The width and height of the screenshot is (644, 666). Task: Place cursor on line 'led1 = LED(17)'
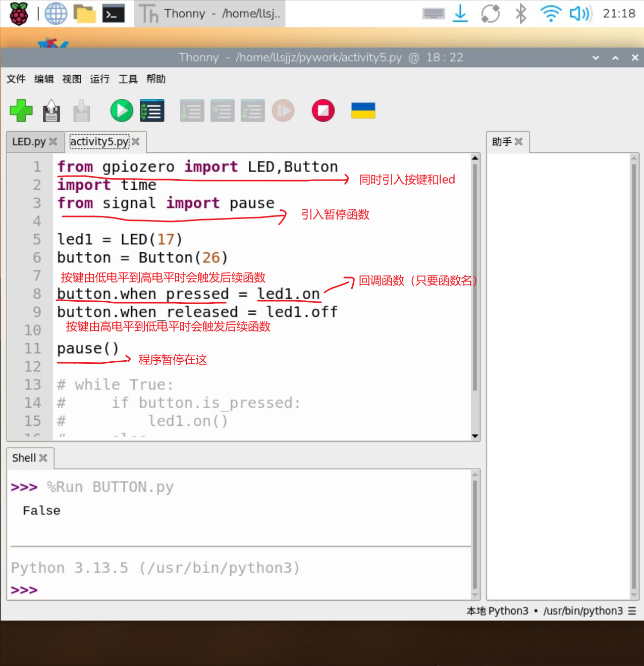coord(120,239)
